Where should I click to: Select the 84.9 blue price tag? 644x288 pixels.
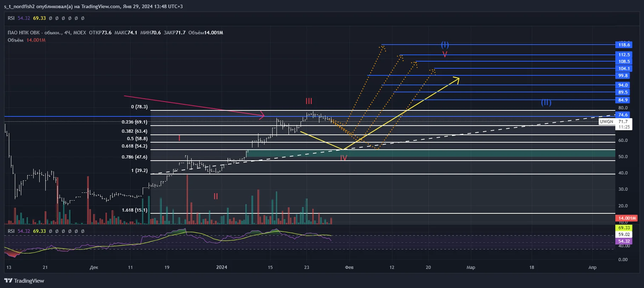(623, 100)
